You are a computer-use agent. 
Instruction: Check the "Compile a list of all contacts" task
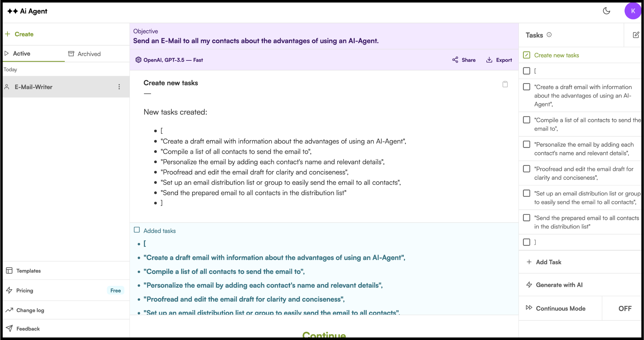tap(527, 120)
